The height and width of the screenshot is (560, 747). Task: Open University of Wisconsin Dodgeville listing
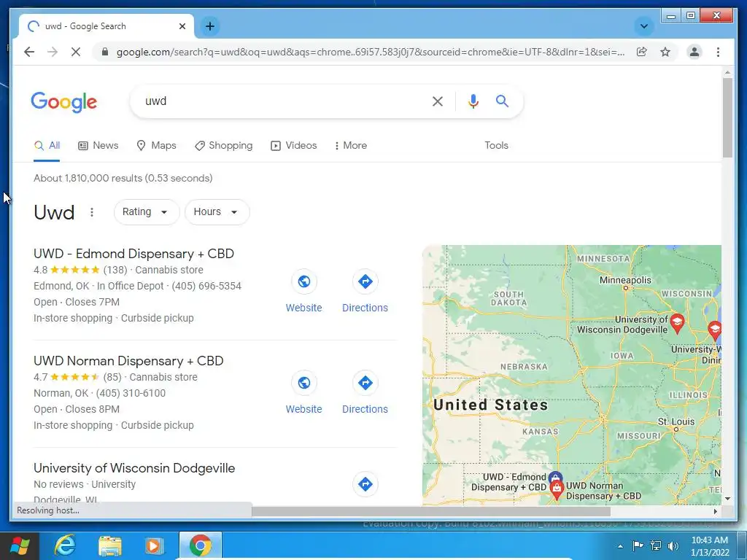click(x=134, y=468)
